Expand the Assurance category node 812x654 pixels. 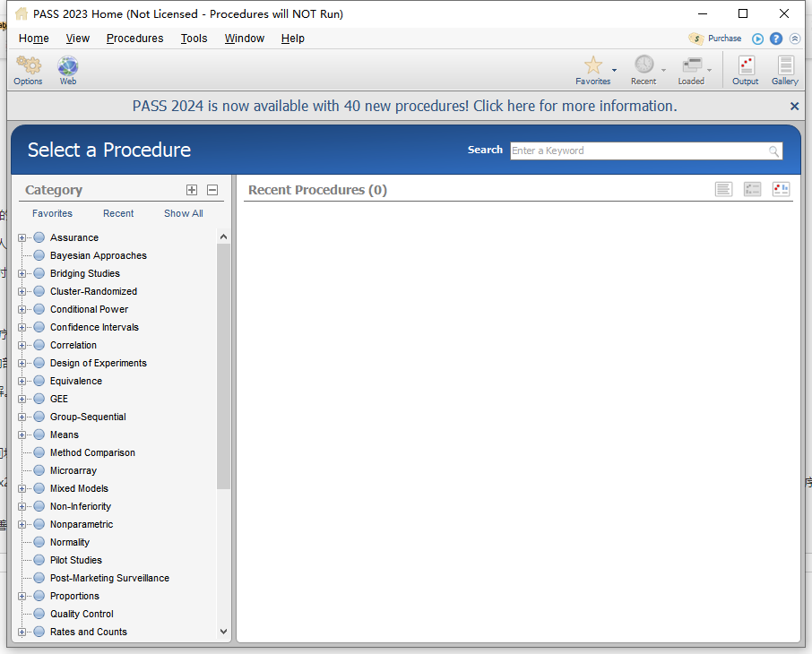(x=22, y=237)
